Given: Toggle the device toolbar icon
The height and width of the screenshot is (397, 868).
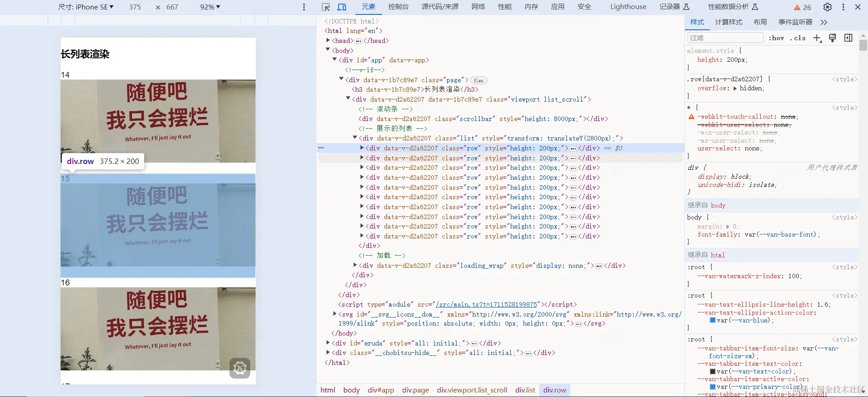Looking at the screenshot, I should pos(342,7).
